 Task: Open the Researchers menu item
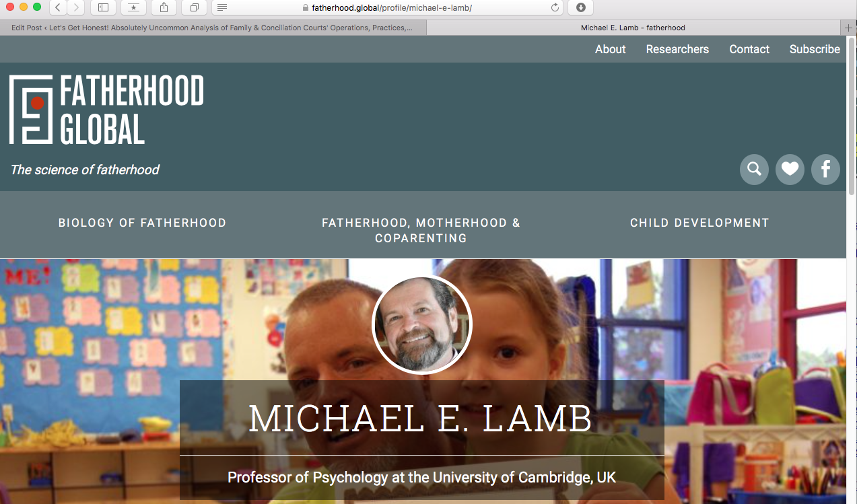coord(677,49)
